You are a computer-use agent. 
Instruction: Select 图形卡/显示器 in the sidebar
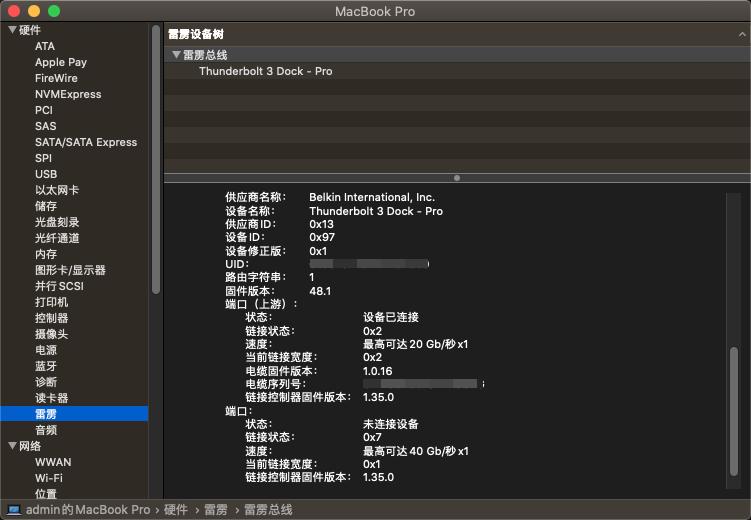[70, 270]
